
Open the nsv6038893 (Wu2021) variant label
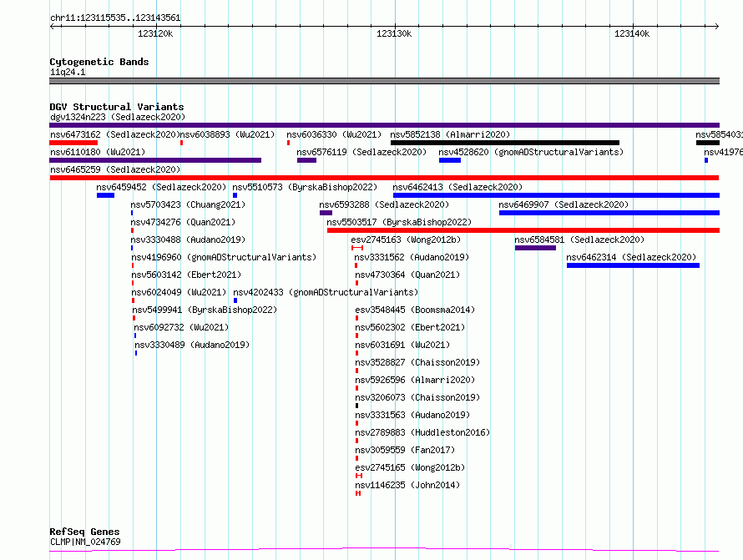(x=227, y=134)
